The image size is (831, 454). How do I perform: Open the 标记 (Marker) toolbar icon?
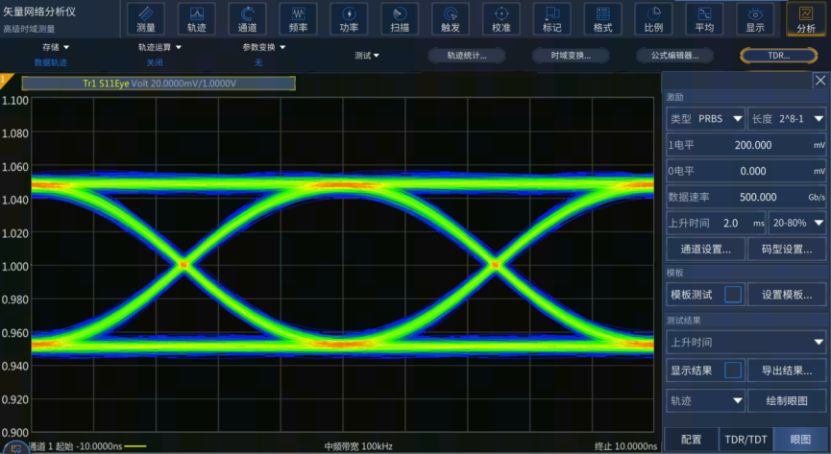[552, 17]
